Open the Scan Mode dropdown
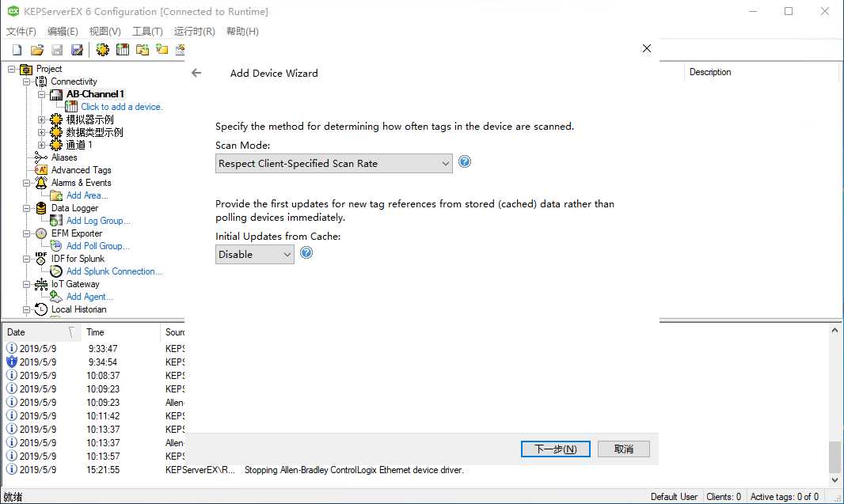 point(334,164)
